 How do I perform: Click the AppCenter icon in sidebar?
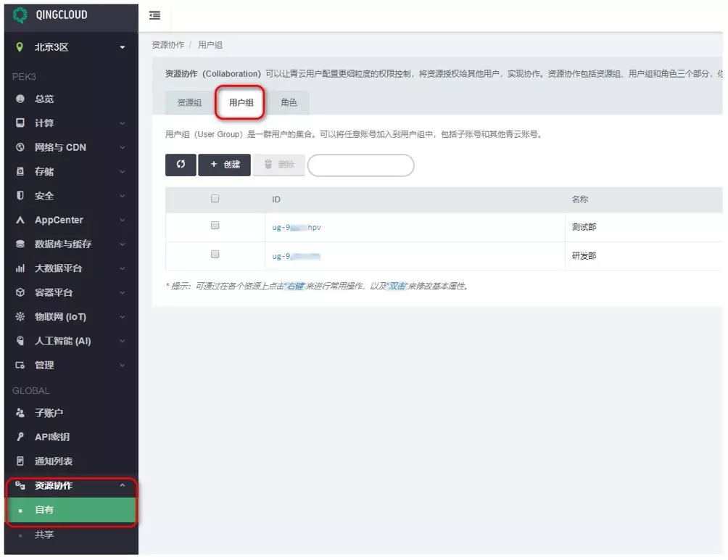(x=20, y=220)
